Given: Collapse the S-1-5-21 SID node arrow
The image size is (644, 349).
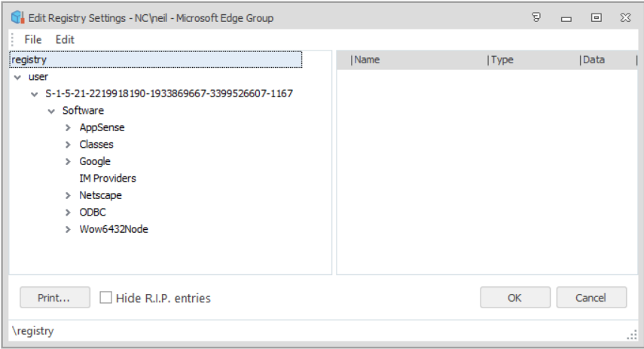Looking at the screenshot, I should coord(34,94).
